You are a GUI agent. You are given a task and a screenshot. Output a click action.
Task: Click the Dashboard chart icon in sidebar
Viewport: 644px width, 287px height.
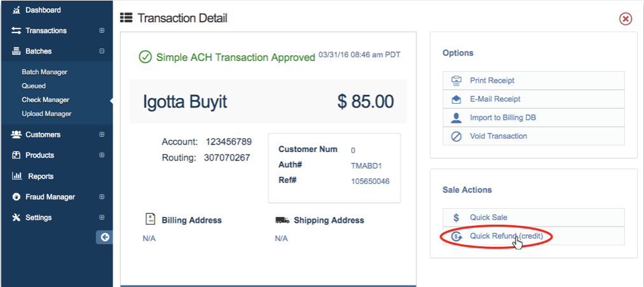pyautogui.click(x=17, y=10)
